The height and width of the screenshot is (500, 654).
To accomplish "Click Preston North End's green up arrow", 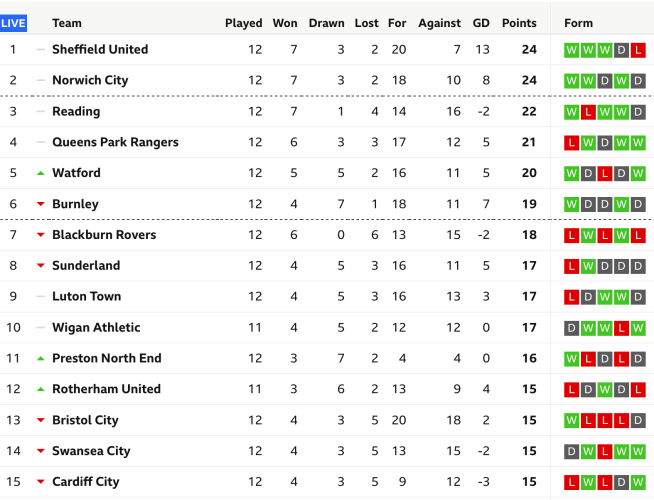I will (41, 358).
